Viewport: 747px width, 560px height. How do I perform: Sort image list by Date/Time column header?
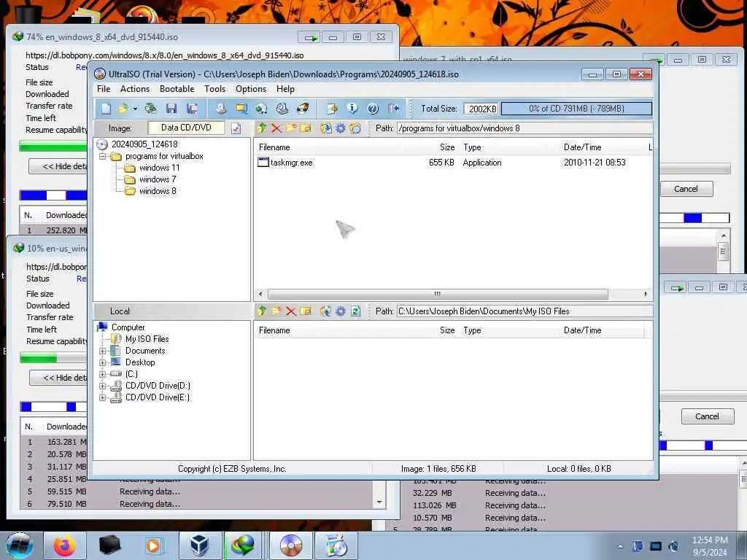click(582, 147)
